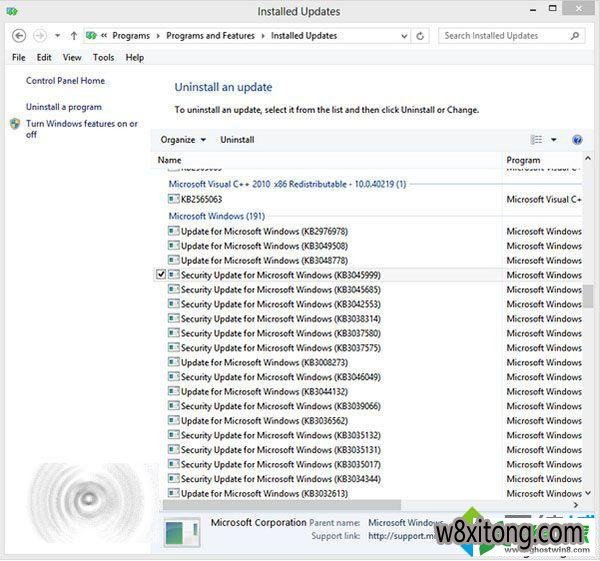Screen dimensions: 600x561
Task: Uncheck the Security Update KB3045999 checkbox
Action: point(162,275)
